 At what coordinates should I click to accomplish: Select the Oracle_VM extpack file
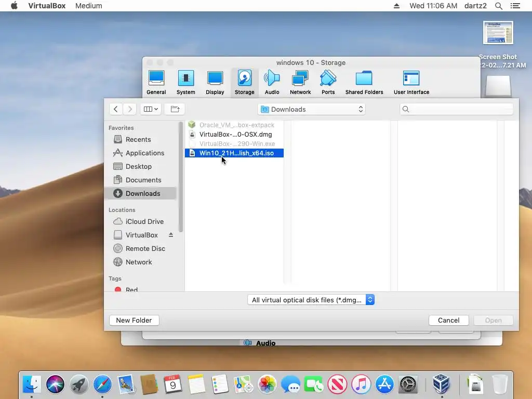point(234,125)
